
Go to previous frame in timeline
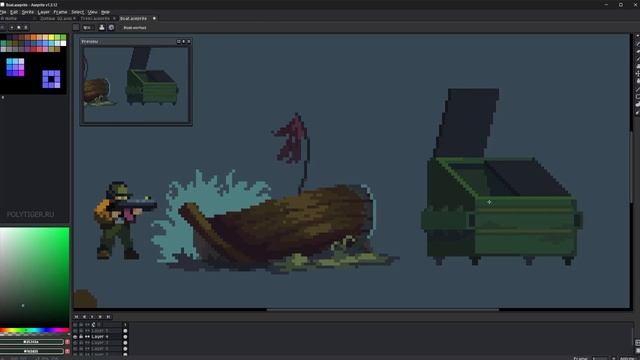pos(84,317)
